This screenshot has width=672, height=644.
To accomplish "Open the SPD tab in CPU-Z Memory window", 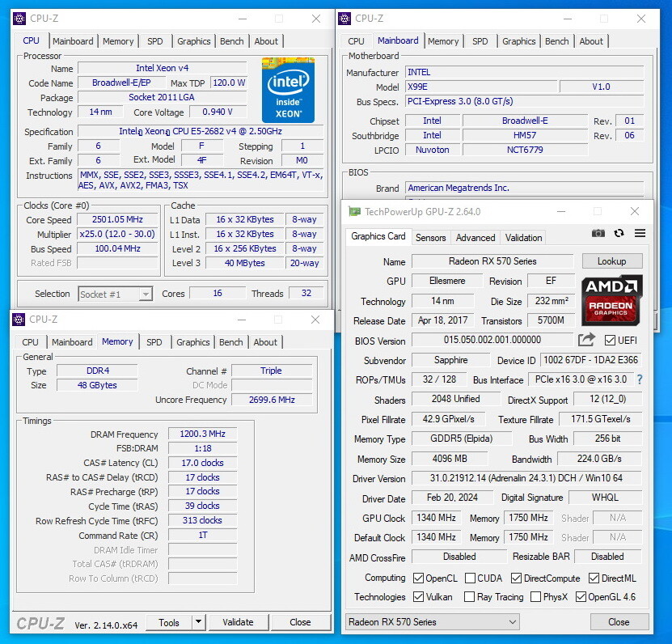I will [x=154, y=342].
